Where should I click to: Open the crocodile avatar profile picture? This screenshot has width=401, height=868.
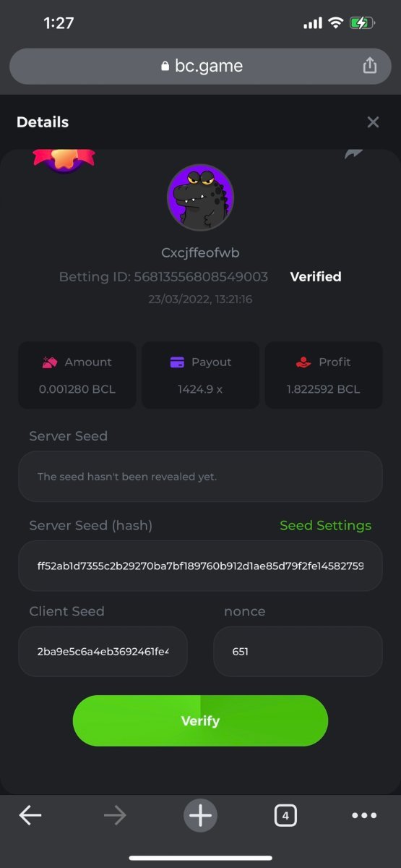[x=200, y=197]
